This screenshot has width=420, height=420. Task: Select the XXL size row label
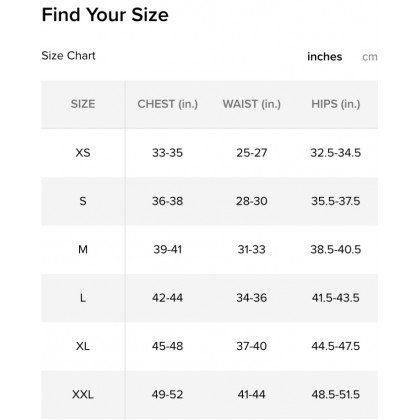coord(83,394)
